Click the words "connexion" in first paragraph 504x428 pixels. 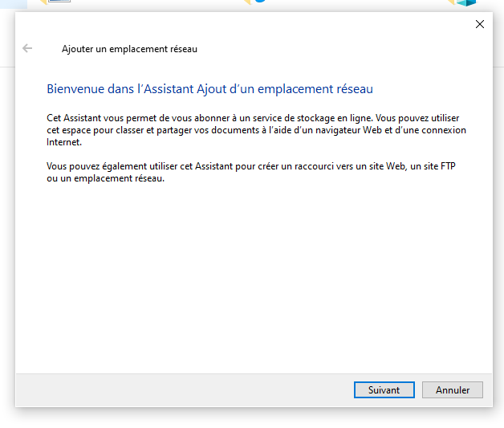(x=444, y=130)
